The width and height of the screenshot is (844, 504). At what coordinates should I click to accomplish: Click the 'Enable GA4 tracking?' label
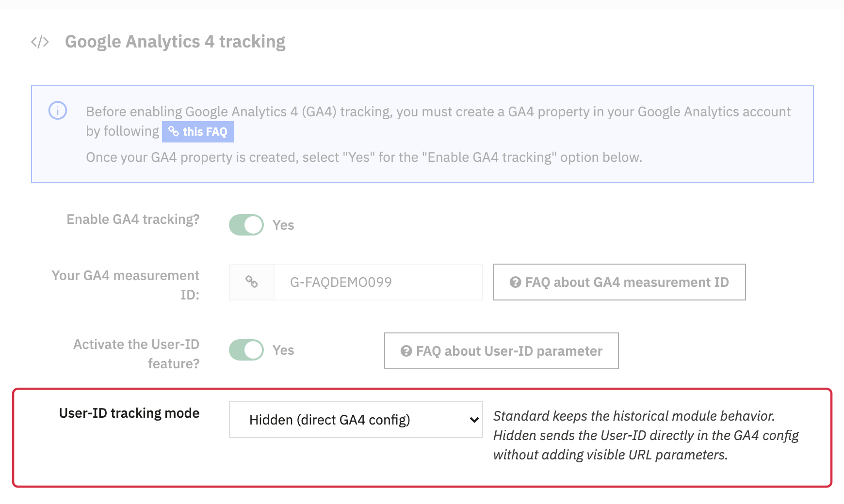coord(133,220)
